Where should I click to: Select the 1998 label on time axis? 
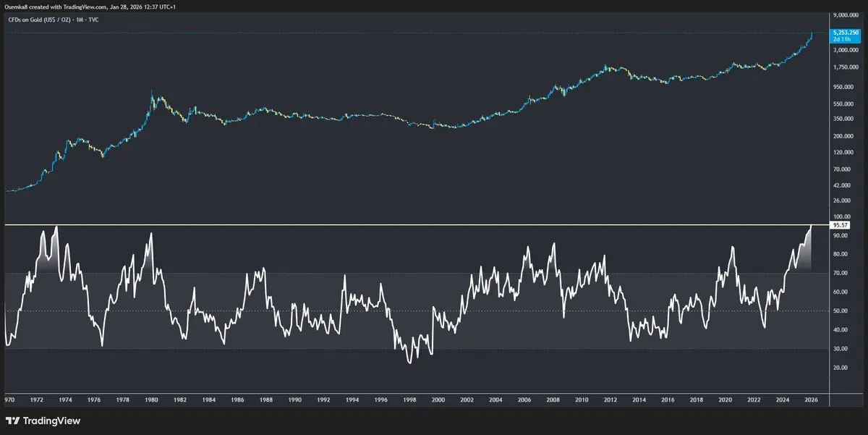pos(409,399)
